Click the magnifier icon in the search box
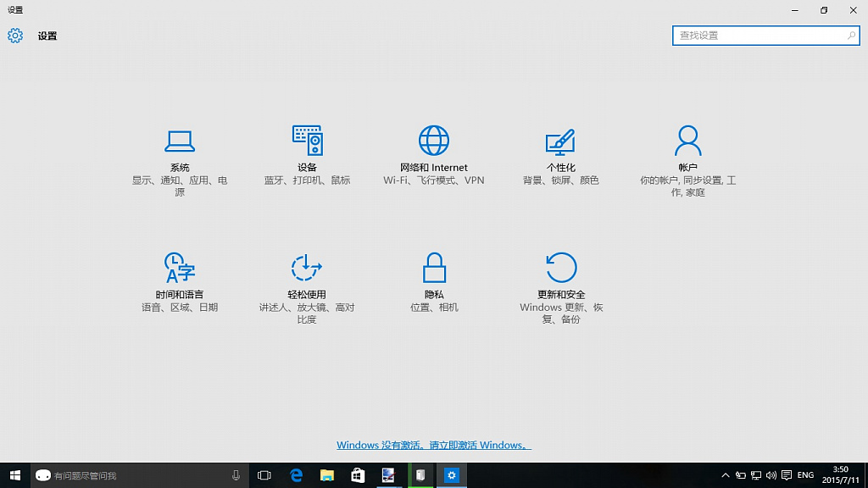This screenshot has width=868, height=488. coord(851,36)
